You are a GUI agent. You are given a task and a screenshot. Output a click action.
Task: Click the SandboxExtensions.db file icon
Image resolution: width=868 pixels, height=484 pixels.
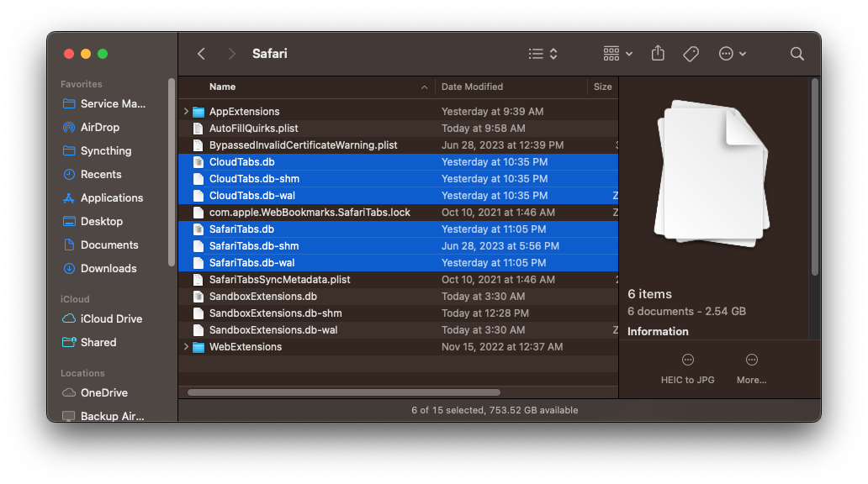click(198, 297)
